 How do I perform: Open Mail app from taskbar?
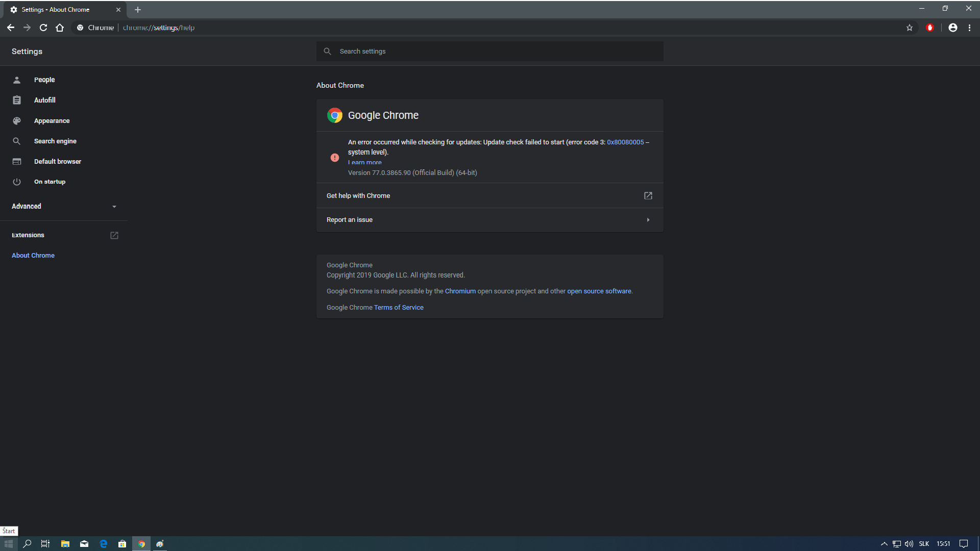click(84, 544)
